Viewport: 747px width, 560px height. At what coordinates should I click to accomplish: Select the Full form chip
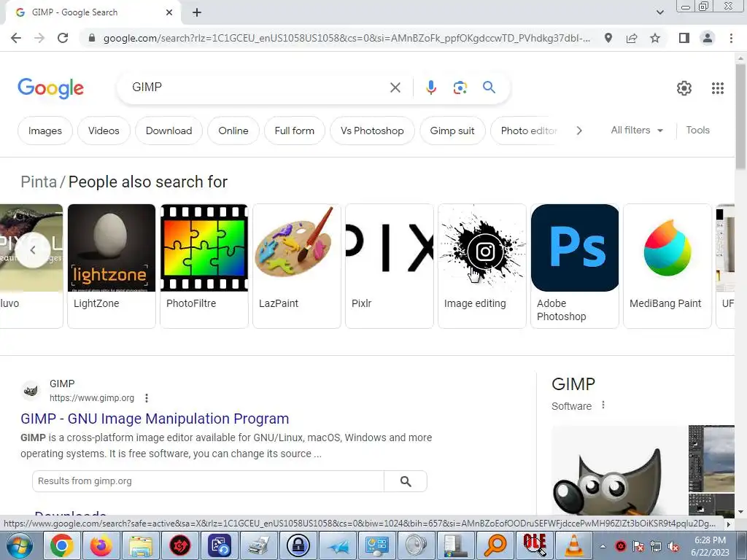coord(295,131)
